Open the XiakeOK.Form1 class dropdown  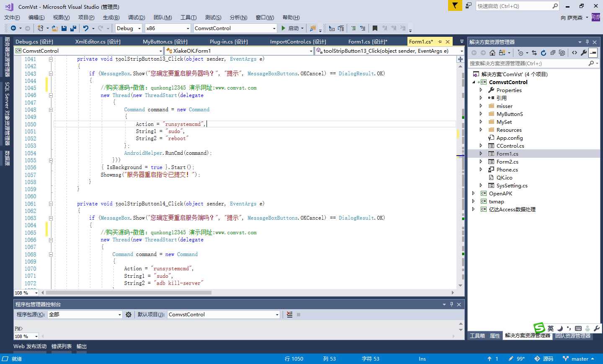[x=240, y=51]
